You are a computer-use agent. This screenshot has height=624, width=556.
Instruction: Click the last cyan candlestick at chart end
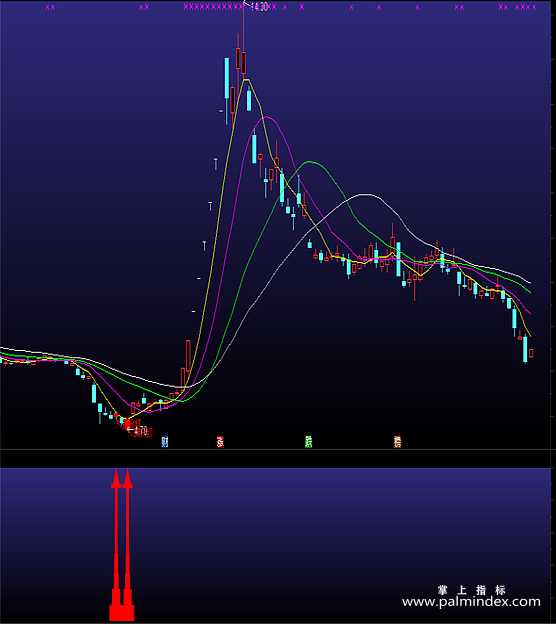(525, 349)
